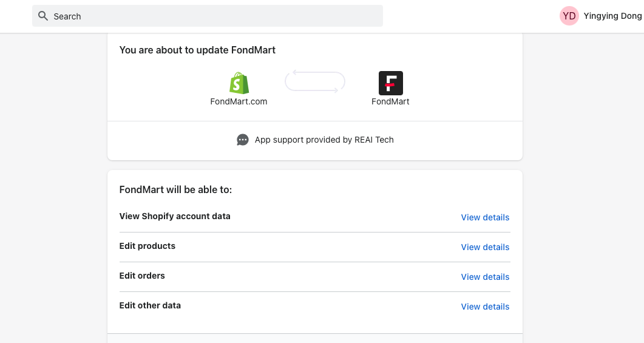This screenshot has height=343, width=644.
Task: Click the chat bubble support icon
Action: 243,140
